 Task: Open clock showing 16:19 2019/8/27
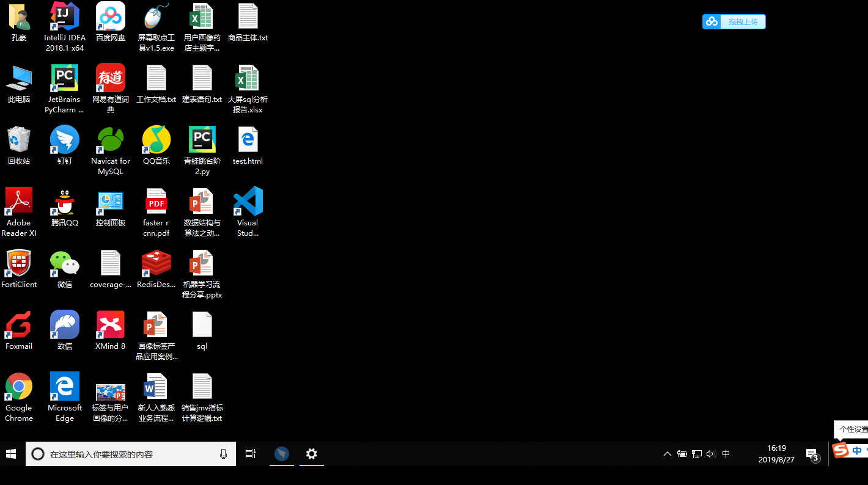[x=776, y=454]
